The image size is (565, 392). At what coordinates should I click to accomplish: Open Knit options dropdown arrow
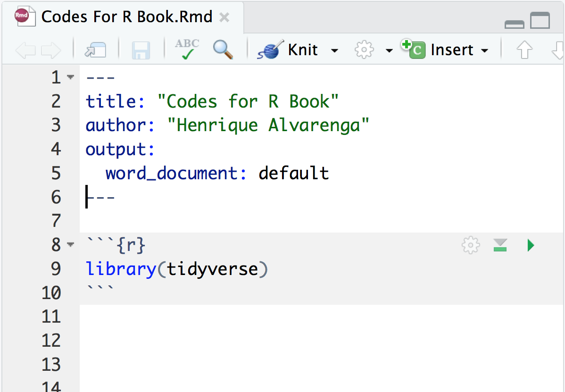tap(334, 50)
